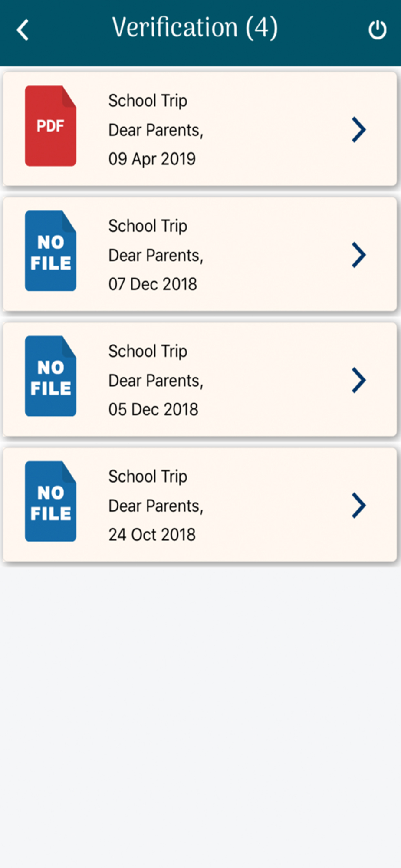Image resolution: width=401 pixels, height=868 pixels.
Task: Open the red PDF file icon
Action: [x=51, y=126]
